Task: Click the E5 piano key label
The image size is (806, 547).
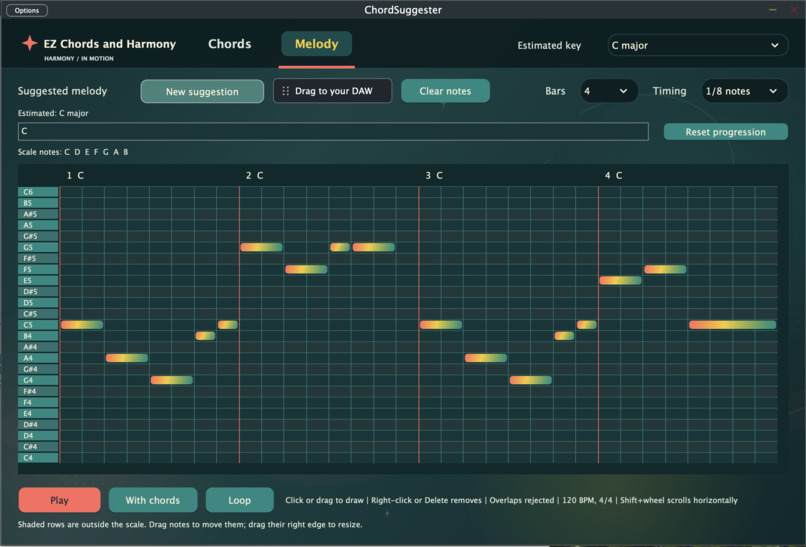Action: coord(38,281)
